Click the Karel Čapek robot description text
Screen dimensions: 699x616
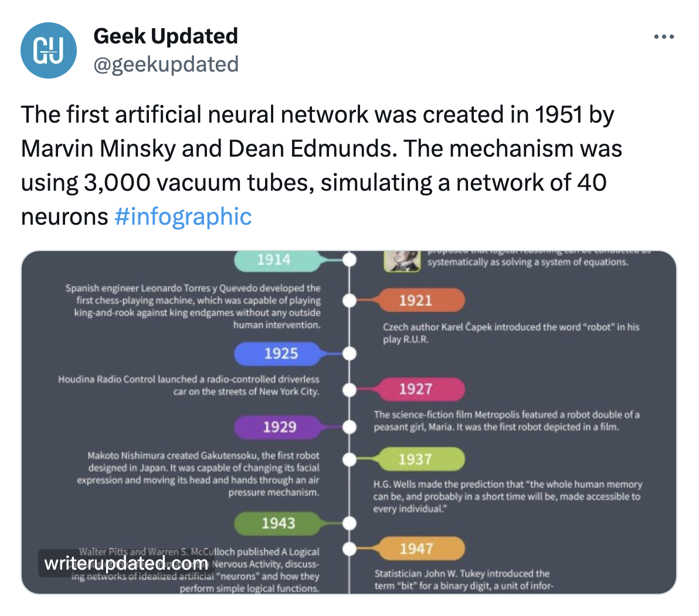(x=511, y=333)
